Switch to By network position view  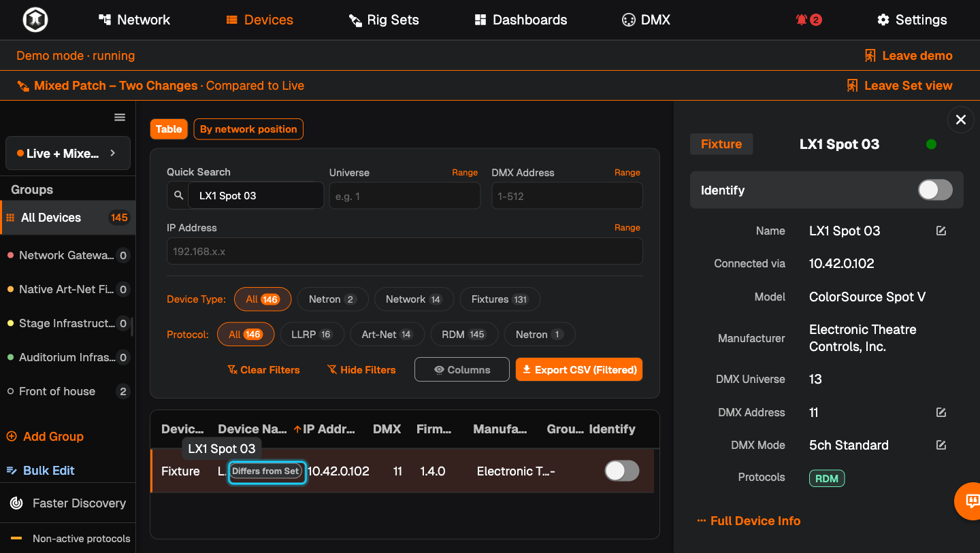[248, 129]
